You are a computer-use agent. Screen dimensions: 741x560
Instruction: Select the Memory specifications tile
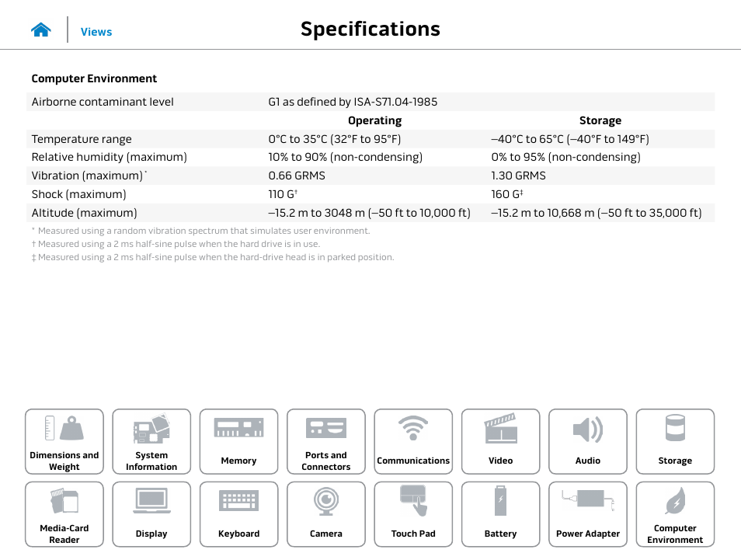tap(238, 441)
